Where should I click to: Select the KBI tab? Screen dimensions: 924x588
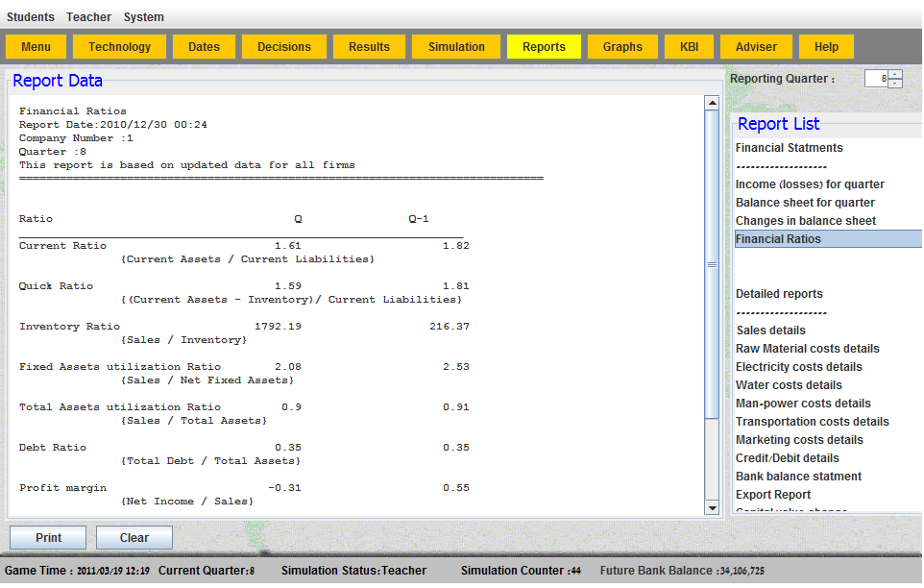pyautogui.click(x=689, y=47)
